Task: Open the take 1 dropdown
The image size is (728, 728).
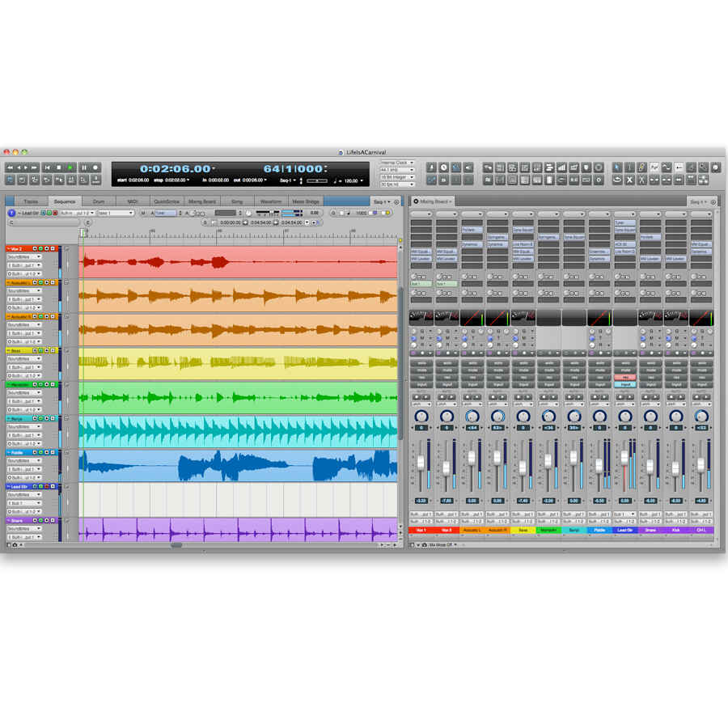Action: pos(116,213)
